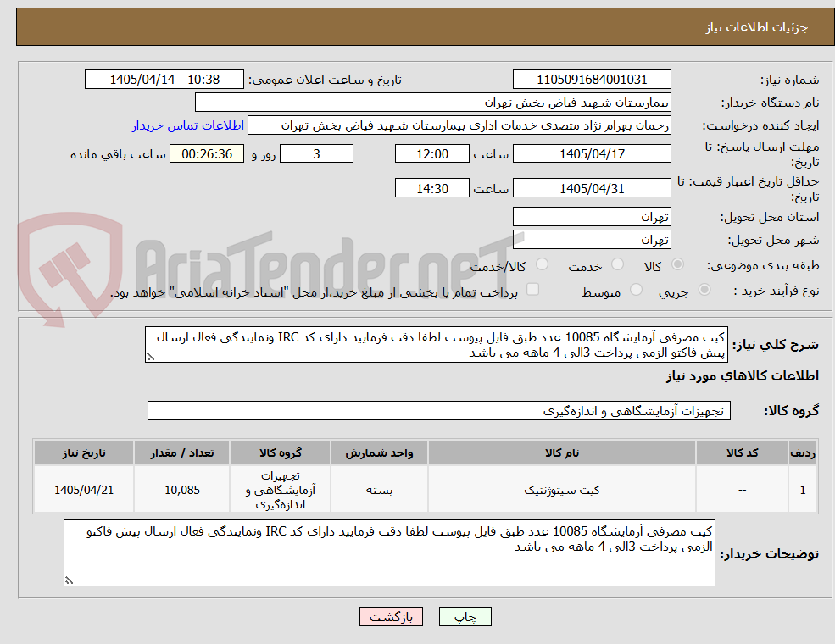Click the ردیف column header
This screenshot has width=835, height=644.
coord(803,453)
